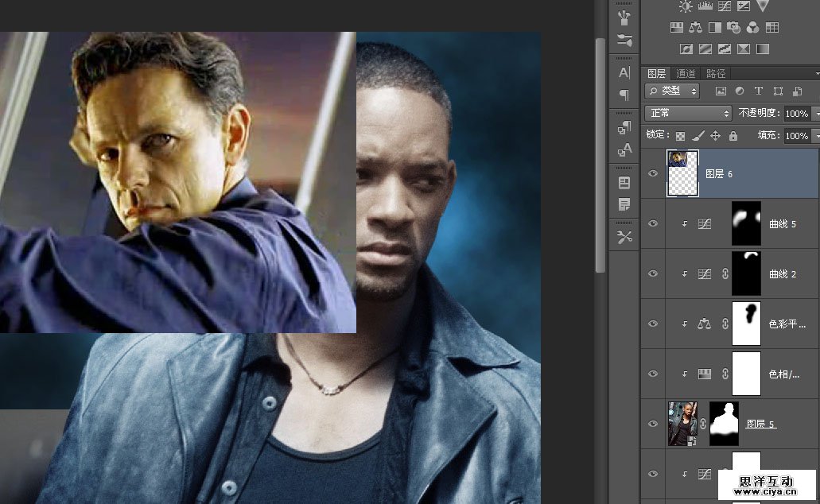Toggle visibility of 曲线 5 layer
This screenshot has width=820, height=504.
point(653,224)
